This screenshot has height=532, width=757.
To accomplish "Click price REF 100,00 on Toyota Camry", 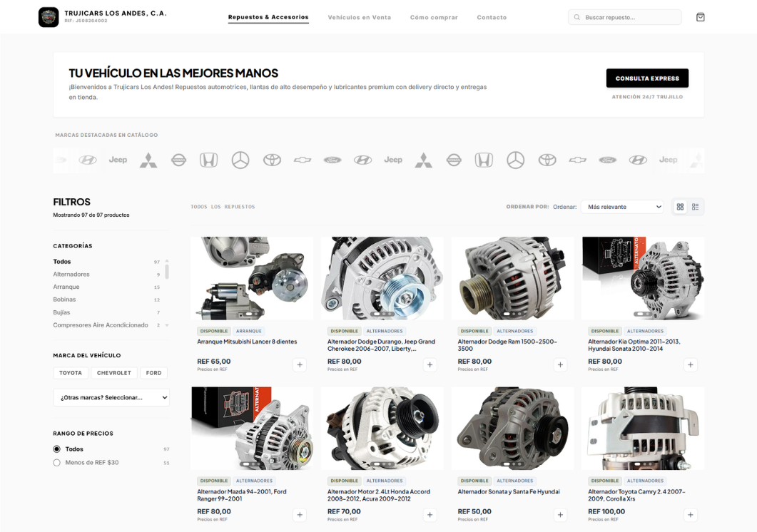I will tap(606, 511).
